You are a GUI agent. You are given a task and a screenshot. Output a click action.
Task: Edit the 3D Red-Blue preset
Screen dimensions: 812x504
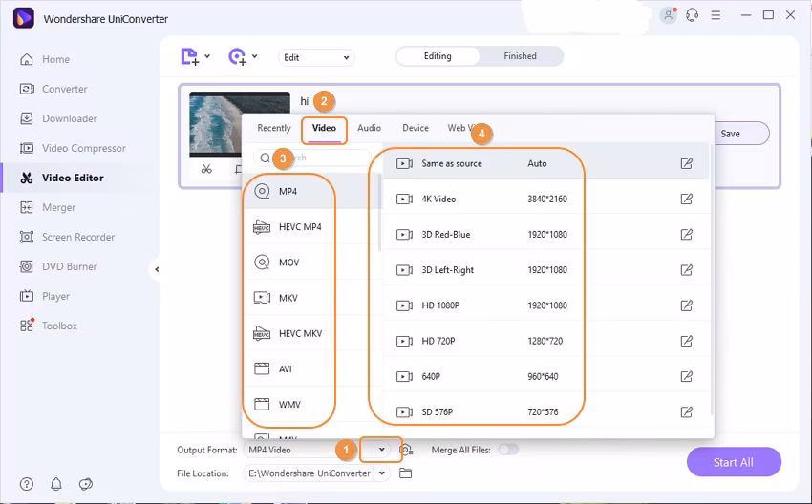point(686,235)
